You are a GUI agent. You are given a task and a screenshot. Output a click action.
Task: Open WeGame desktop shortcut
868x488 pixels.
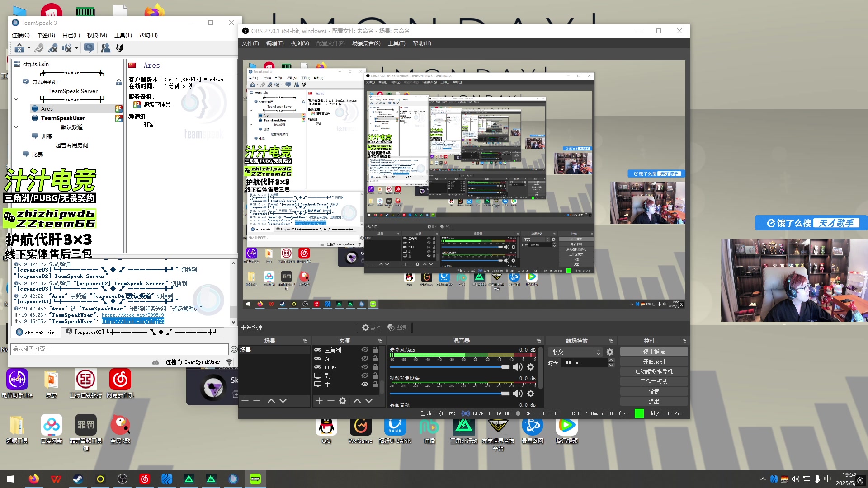click(360, 431)
